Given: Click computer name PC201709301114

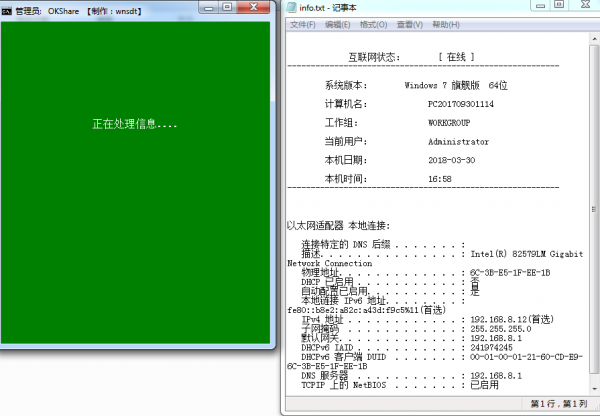Looking at the screenshot, I should (461, 104).
